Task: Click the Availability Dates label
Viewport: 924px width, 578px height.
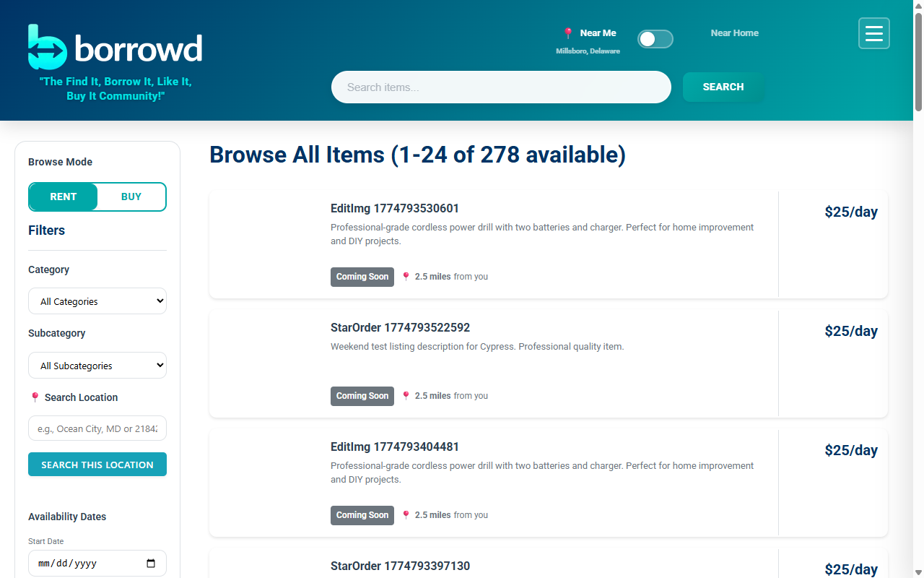Action: pos(67,517)
